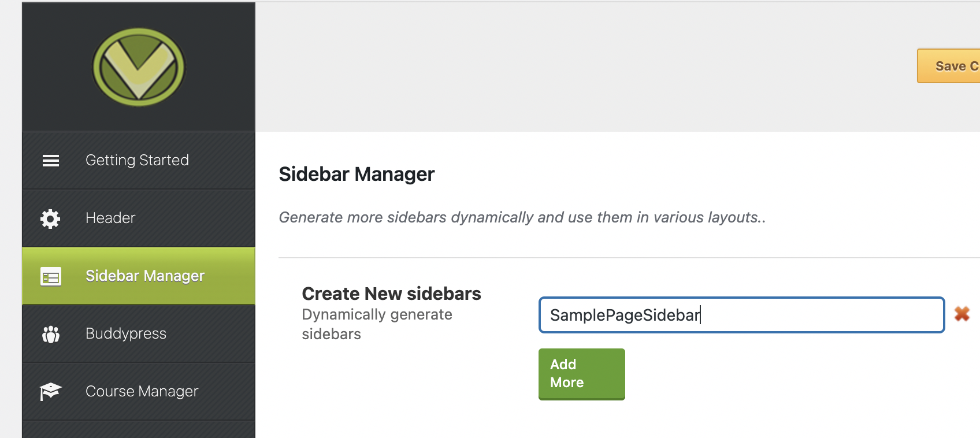Open the Getting Started menu item
This screenshot has width=980, height=438.
click(x=139, y=160)
